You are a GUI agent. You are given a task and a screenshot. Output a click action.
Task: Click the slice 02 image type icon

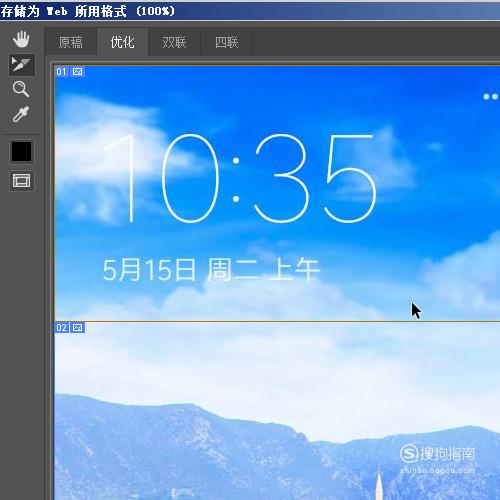click(78, 328)
